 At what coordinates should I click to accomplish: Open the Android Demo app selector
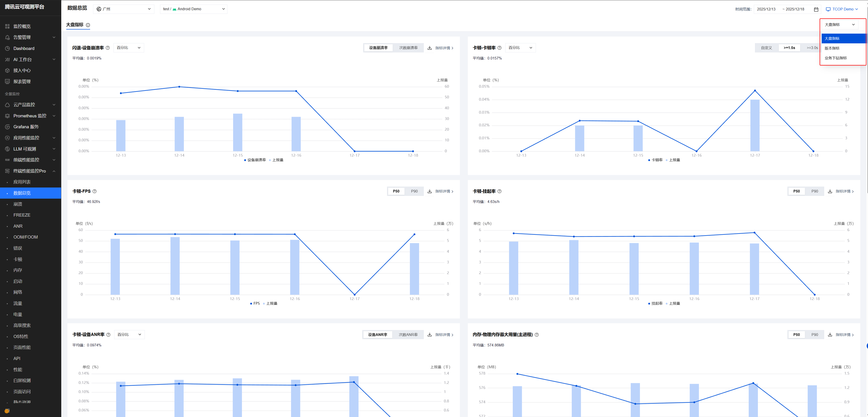(193, 9)
